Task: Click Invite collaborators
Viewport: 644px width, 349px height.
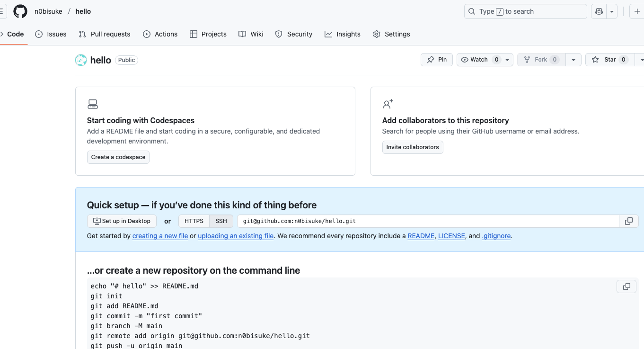Action: tap(413, 147)
